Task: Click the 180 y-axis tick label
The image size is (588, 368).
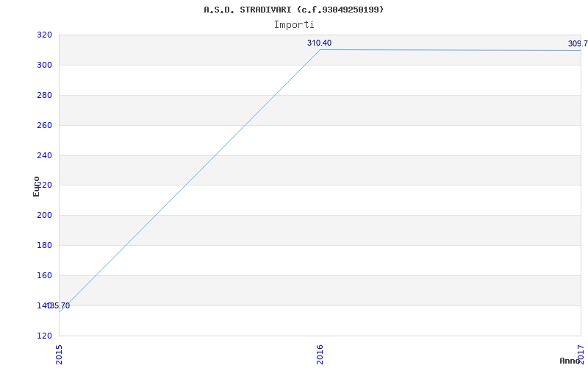Action: point(44,245)
